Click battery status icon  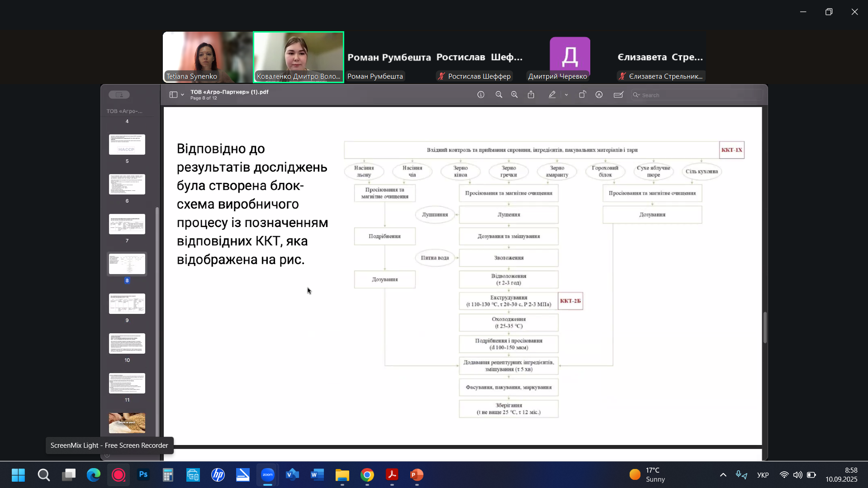pos(811,475)
